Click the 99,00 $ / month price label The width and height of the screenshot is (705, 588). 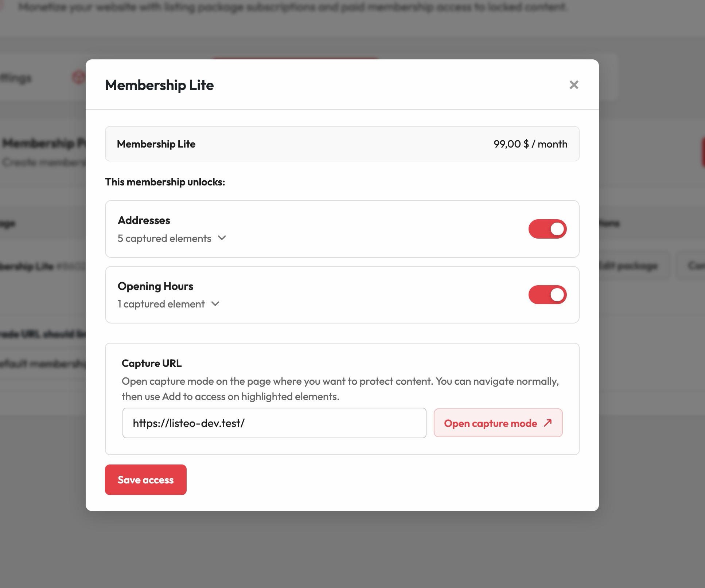(x=530, y=144)
